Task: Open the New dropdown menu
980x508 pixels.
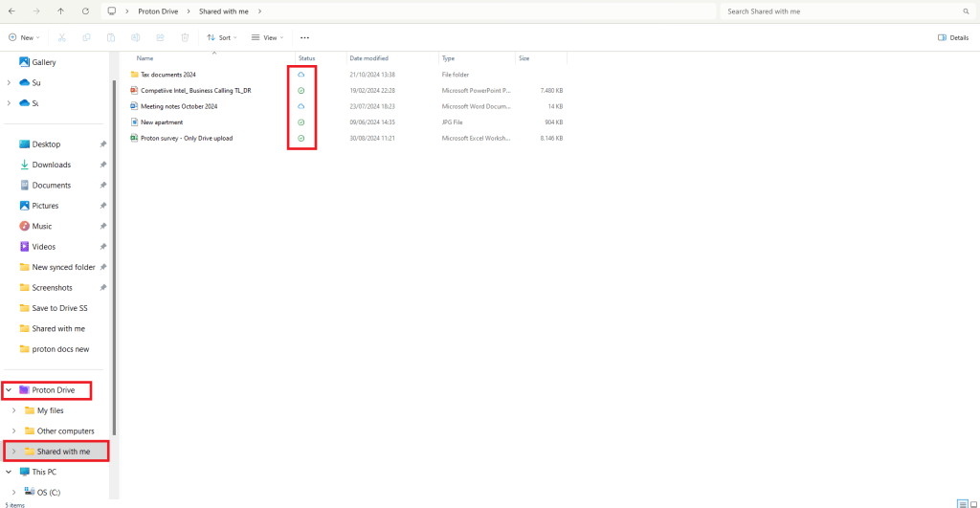Action: pyautogui.click(x=24, y=37)
